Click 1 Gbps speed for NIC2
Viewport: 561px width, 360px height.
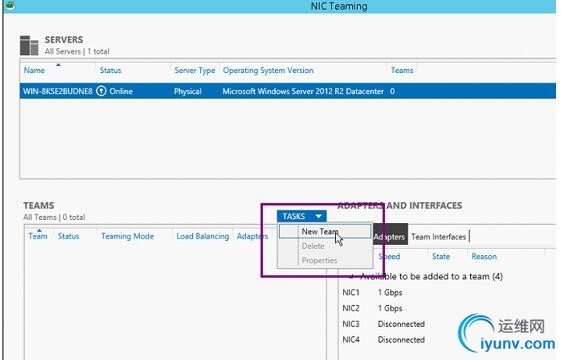click(x=390, y=308)
